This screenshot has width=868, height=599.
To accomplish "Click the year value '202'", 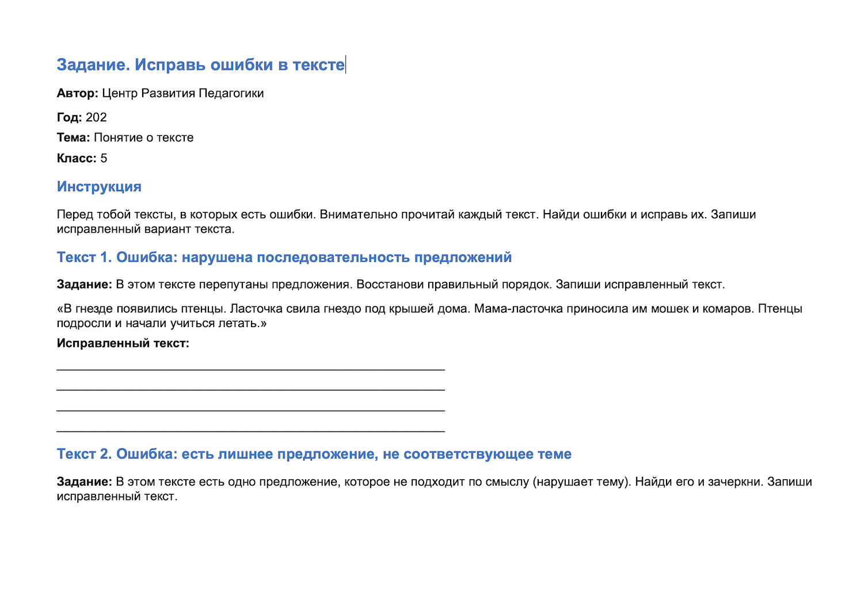I will point(96,117).
